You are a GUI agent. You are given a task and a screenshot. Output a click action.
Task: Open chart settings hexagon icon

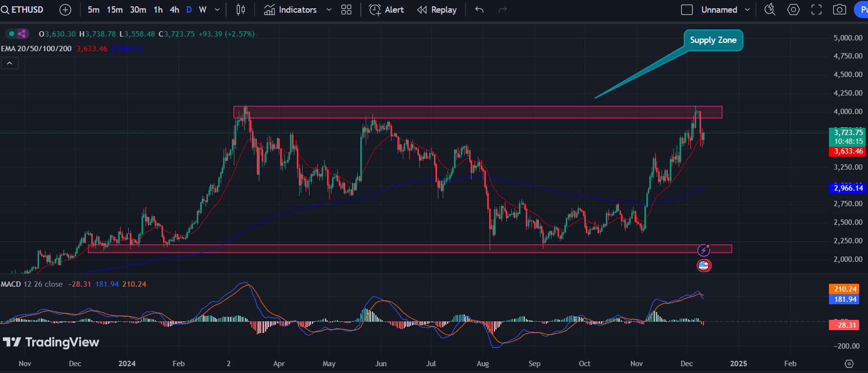click(x=794, y=10)
